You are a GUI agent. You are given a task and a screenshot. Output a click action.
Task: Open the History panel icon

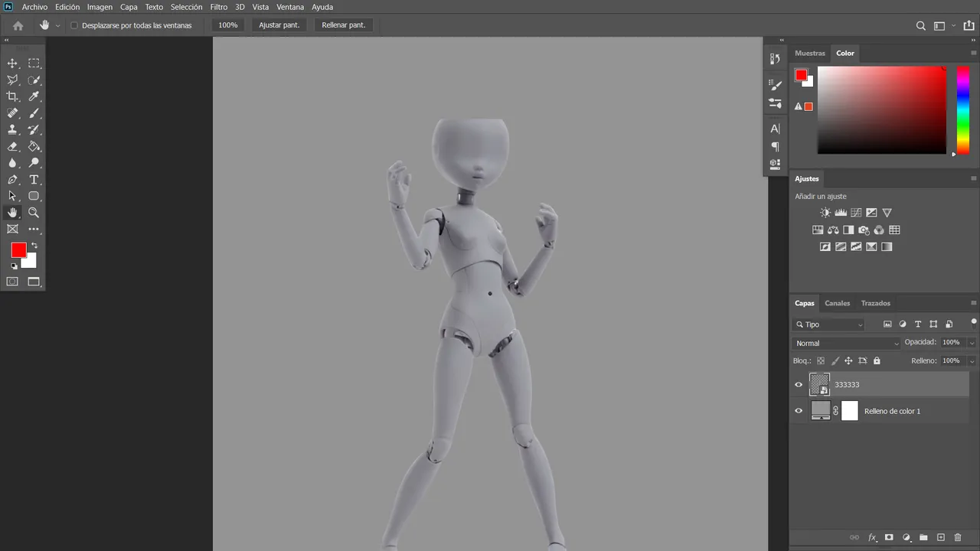775,59
